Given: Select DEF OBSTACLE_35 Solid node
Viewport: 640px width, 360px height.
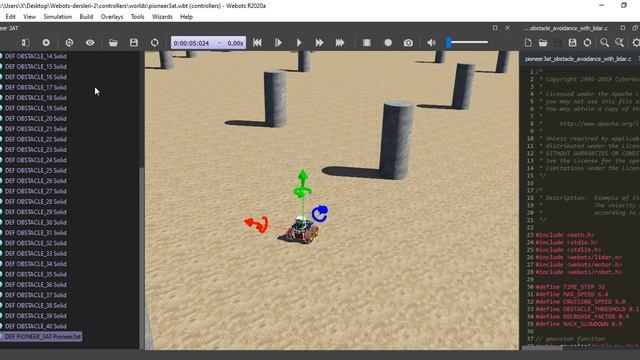Looking at the screenshot, I should click(36, 274).
